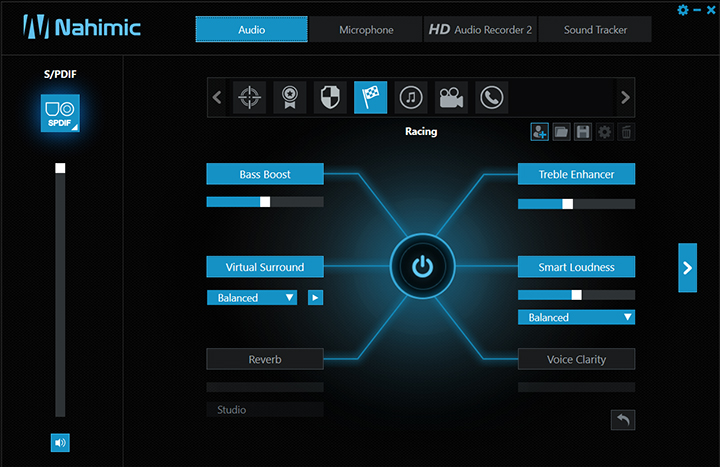Click the disabled Voice Clarity slider bar
Screen dimensions: 720x467
pyautogui.click(x=576, y=387)
